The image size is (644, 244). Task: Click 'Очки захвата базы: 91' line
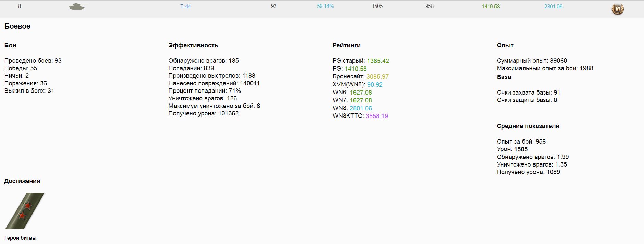(529, 93)
